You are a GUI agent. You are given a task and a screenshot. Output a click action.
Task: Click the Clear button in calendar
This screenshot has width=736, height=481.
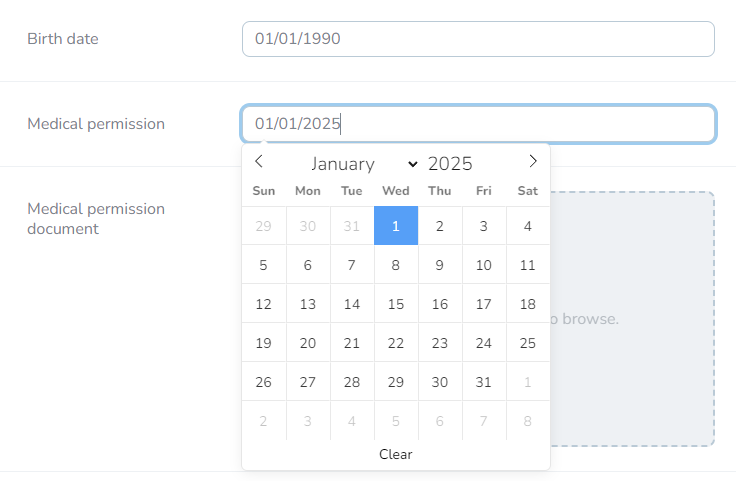coord(395,454)
